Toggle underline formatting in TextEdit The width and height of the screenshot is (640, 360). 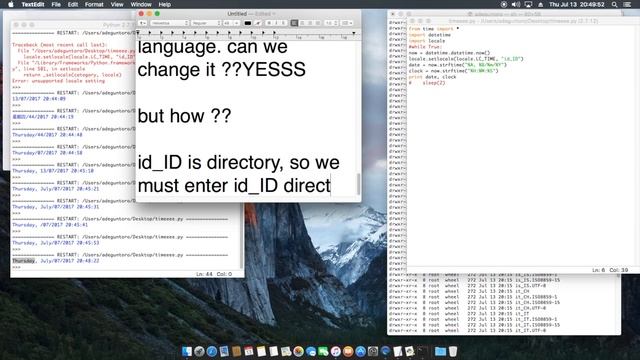[283, 23]
